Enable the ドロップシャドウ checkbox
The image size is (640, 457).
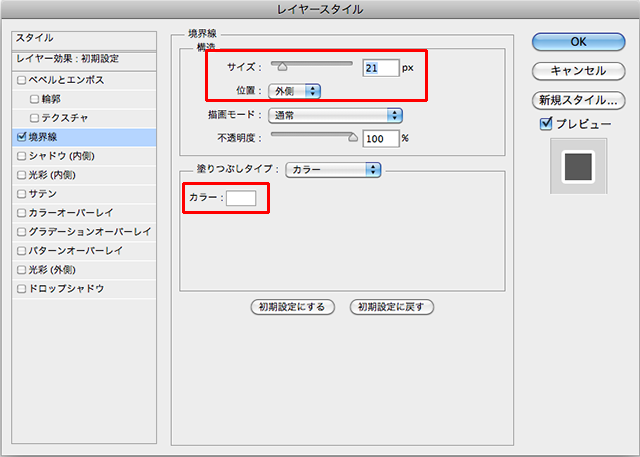(x=22, y=289)
